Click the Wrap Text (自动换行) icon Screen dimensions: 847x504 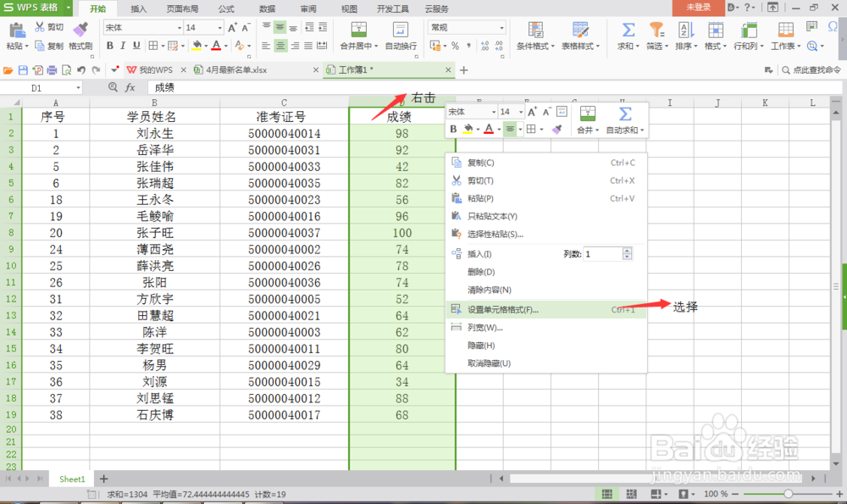pyautogui.click(x=401, y=30)
